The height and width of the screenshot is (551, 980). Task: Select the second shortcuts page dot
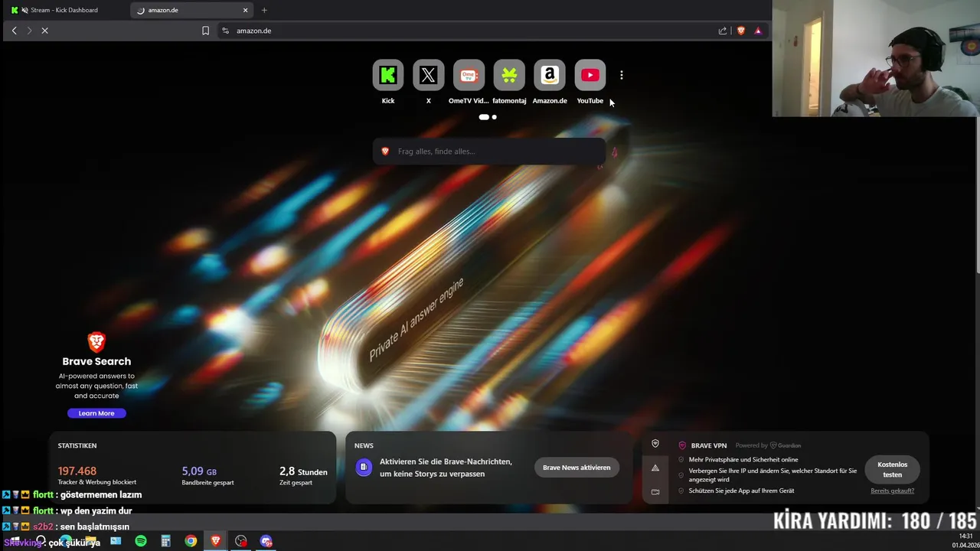click(495, 117)
